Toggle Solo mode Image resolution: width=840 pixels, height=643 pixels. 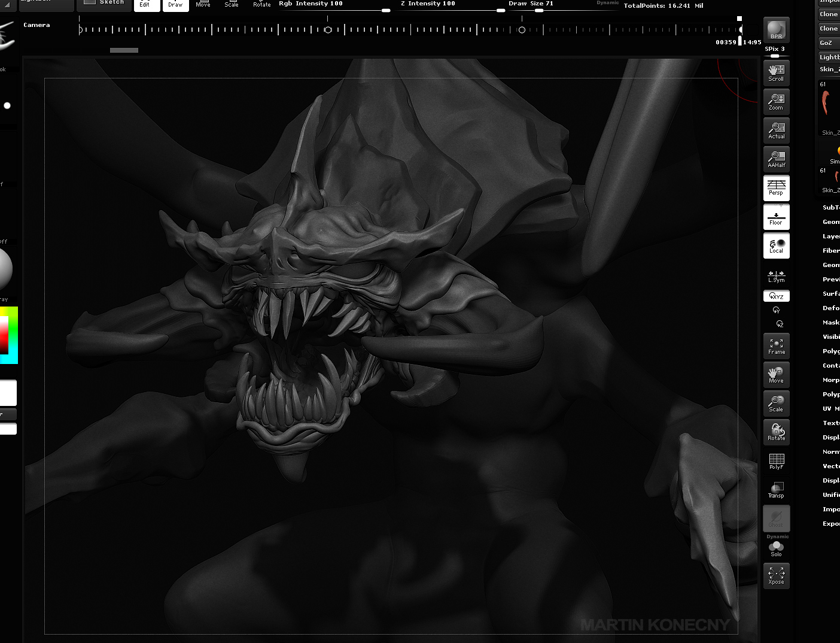(x=776, y=549)
